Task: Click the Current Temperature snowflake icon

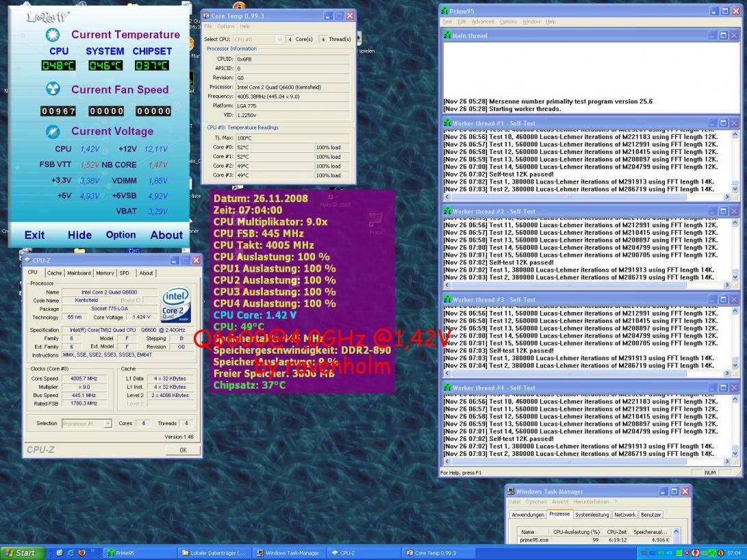Action: [53, 34]
